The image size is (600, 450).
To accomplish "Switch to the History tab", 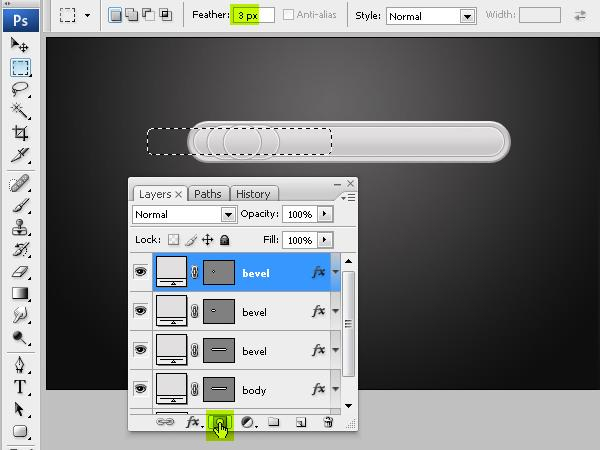I will (253, 194).
